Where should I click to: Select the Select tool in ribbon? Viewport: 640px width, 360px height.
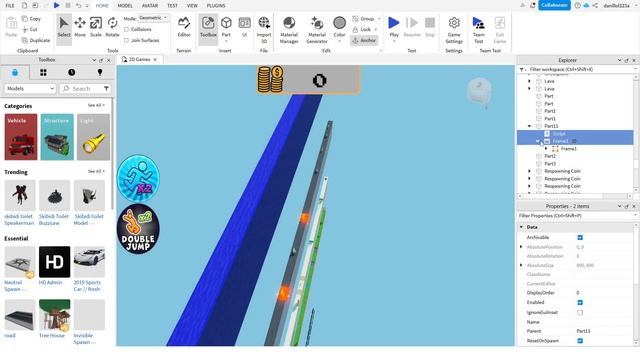[64, 27]
